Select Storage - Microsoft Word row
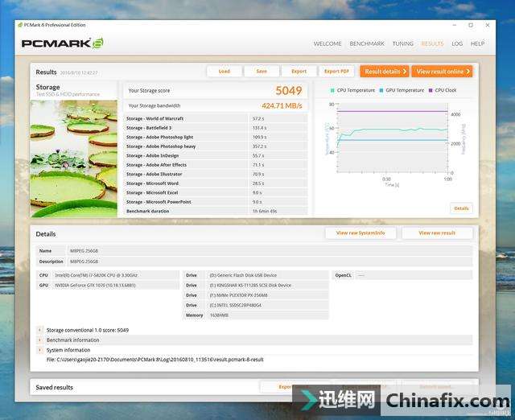Screen dimensions: 515x420 tap(216, 183)
